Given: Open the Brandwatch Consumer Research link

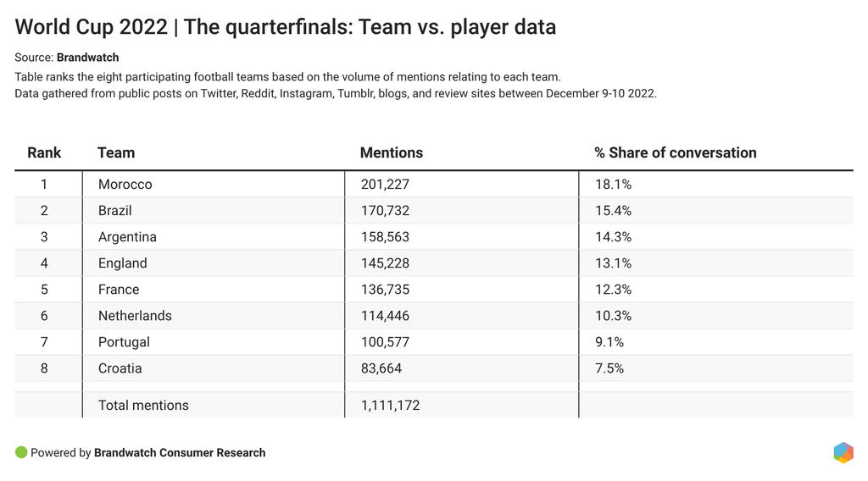Looking at the screenshot, I should pos(180,453).
